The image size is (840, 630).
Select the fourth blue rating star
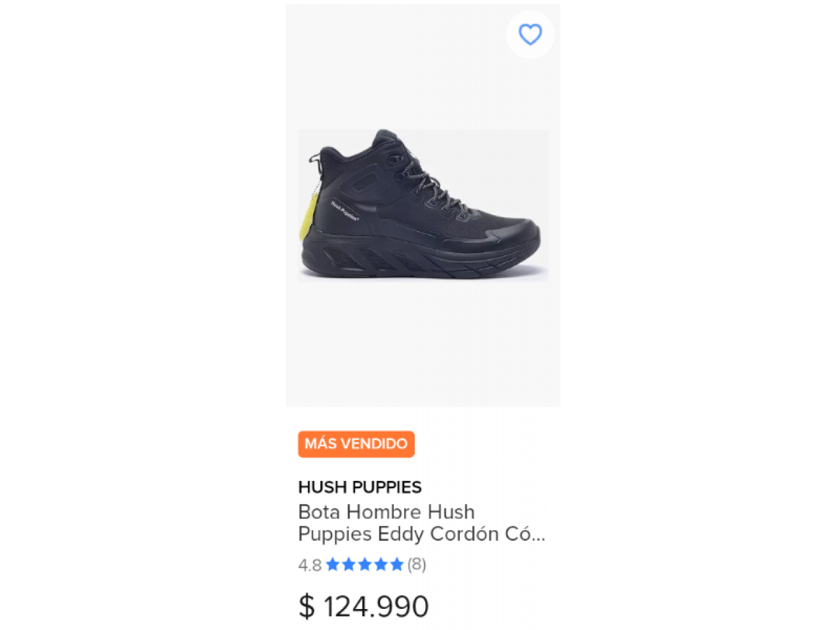click(x=381, y=564)
